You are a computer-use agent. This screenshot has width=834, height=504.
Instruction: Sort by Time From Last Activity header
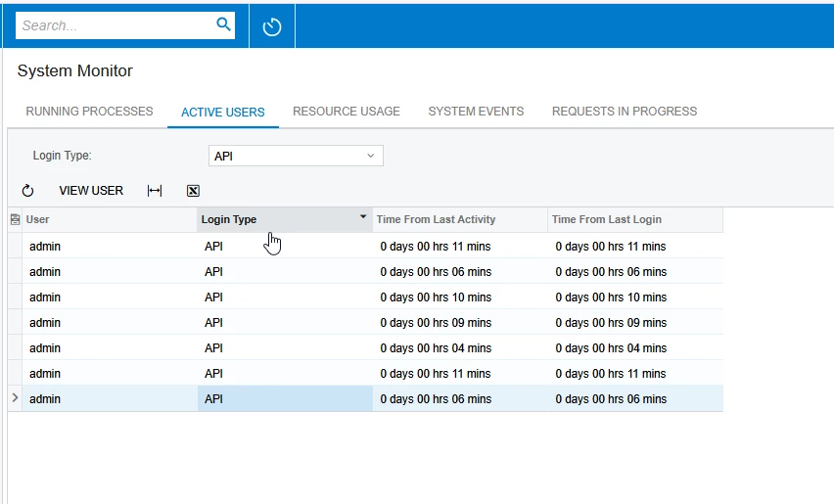tap(460, 219)
